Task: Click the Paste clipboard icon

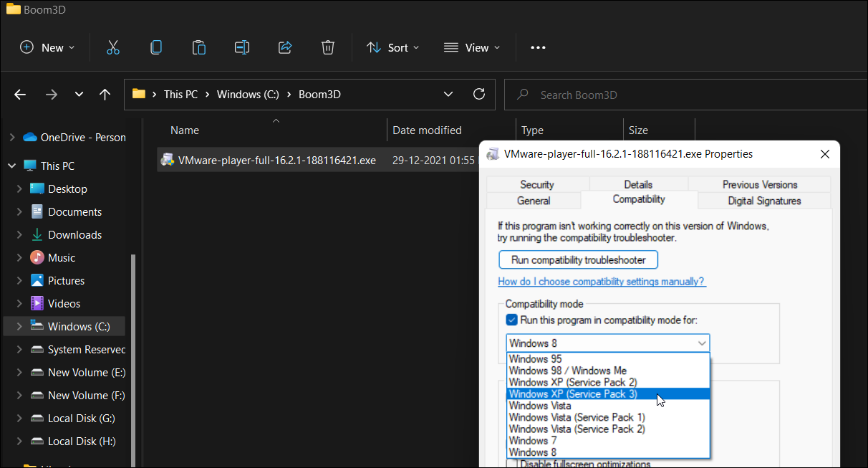Action: click(x=198, y=47)
